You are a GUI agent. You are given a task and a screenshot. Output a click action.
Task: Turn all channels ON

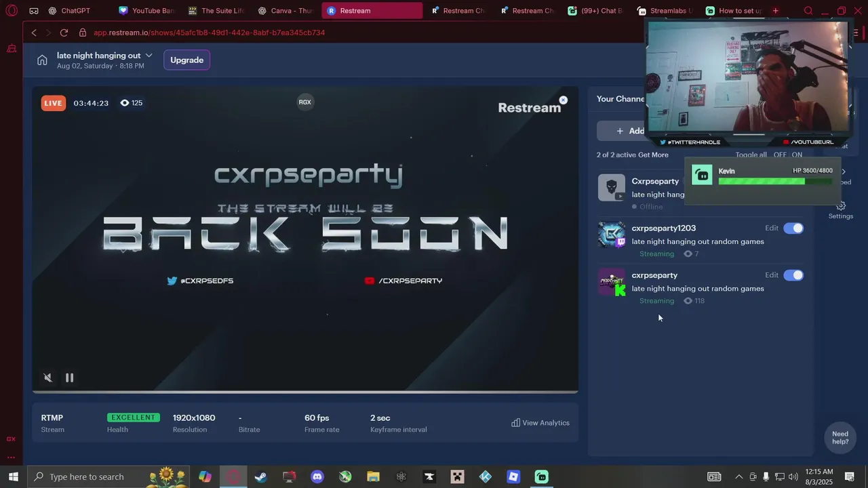click(x=797, y=155)
